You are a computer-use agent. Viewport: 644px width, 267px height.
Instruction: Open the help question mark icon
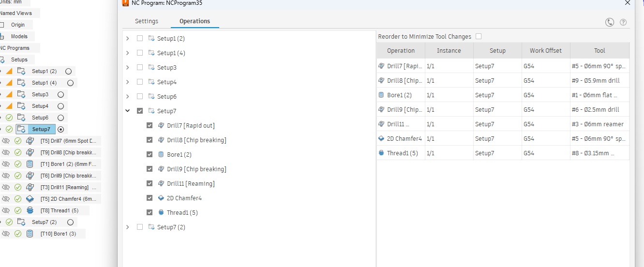[x=623, y=22]
